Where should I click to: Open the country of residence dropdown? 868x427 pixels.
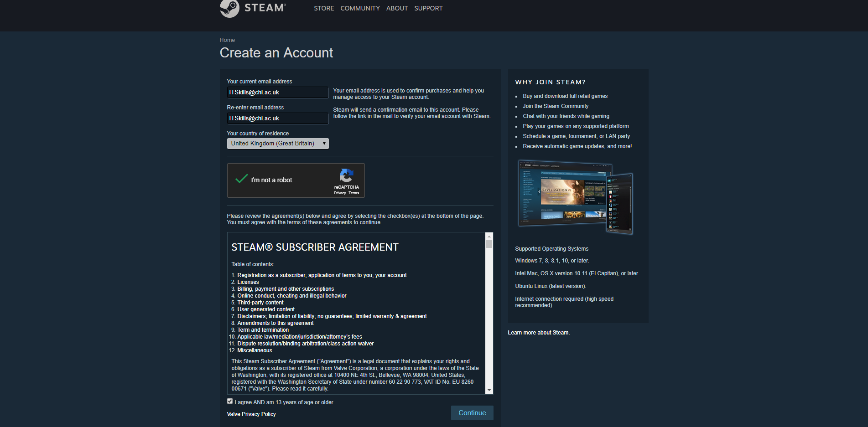pos(278,144)
